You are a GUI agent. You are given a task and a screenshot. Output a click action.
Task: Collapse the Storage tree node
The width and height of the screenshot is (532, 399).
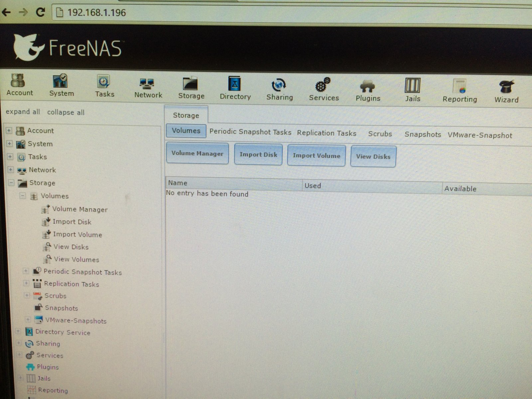pos(11,183)
